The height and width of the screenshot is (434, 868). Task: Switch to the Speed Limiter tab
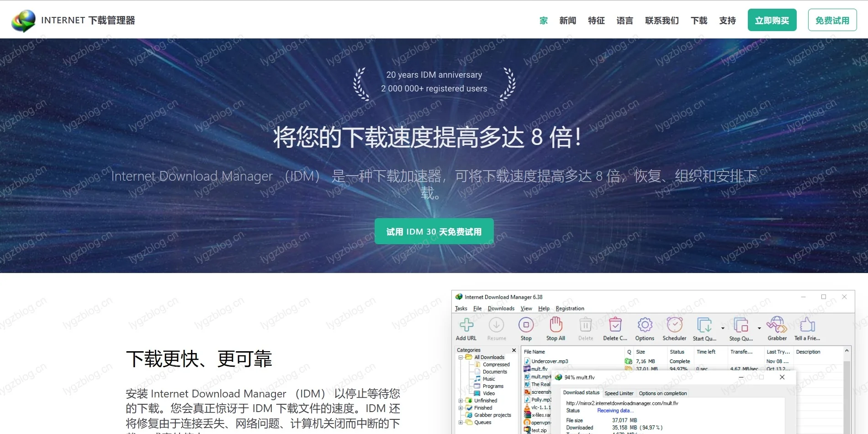[619, 393]
